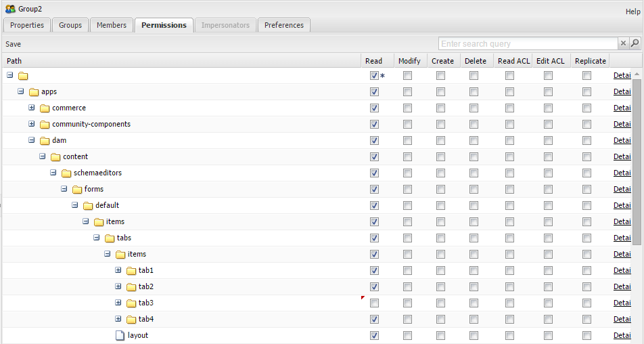Click the search magnifier icon
644x344 pixels.
635,43
